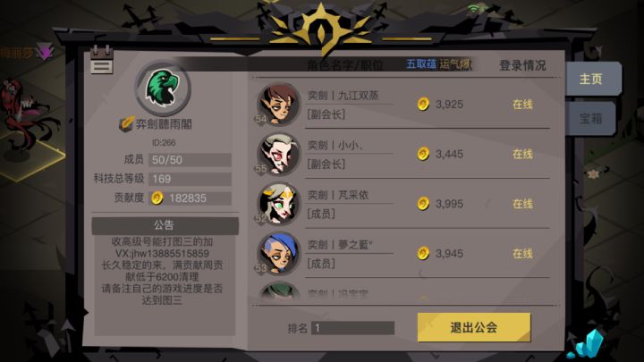Click the 角色名字/职位 column header
The height and width of the screenshot is (362, 644).
[345, 65]
